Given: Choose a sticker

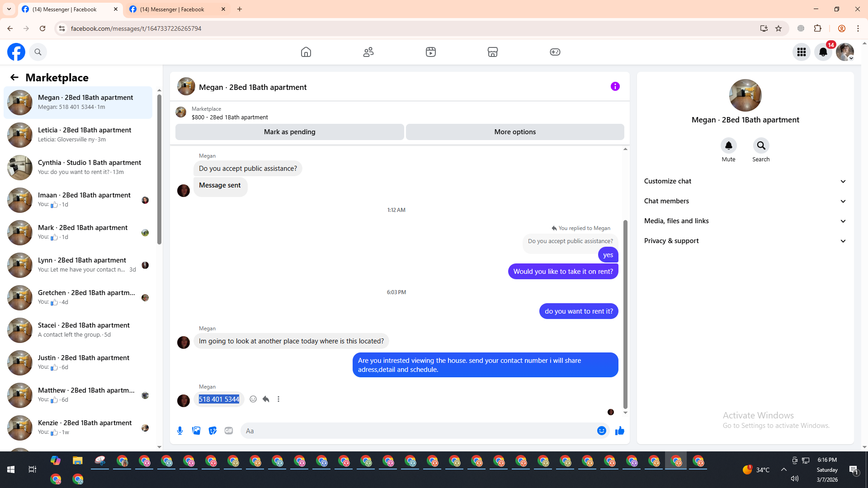Looking at the screenshot, I should (212, 431).
